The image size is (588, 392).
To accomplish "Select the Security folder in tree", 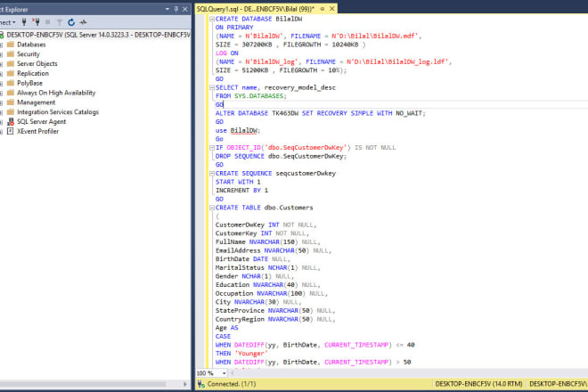I will coord(29,53).
